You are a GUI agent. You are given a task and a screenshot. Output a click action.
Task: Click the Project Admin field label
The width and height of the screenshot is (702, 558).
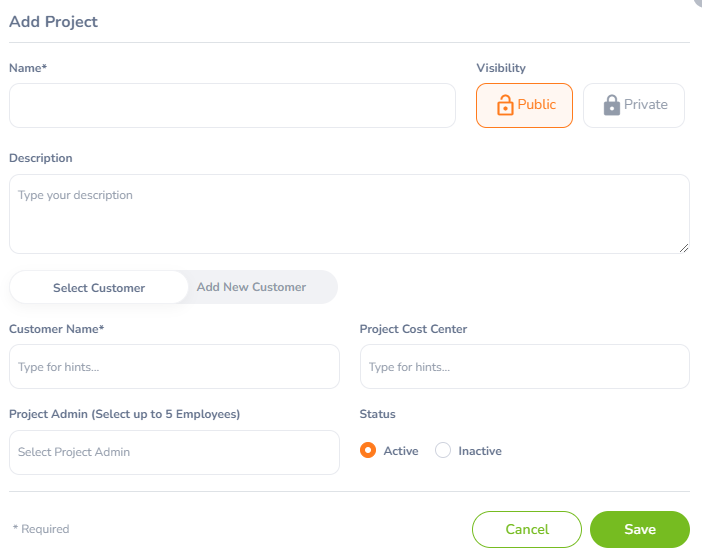coord(124,414)
